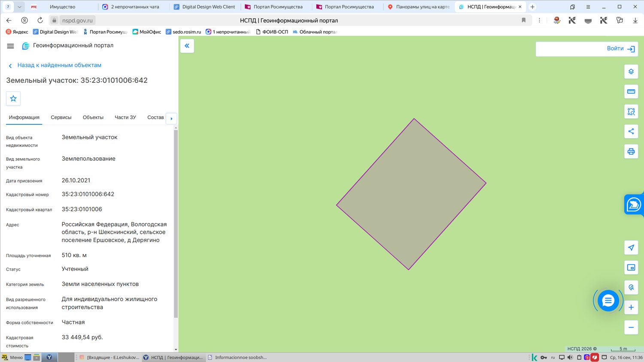Click the volume icon in system tray
644x362 pixels.
570,357
